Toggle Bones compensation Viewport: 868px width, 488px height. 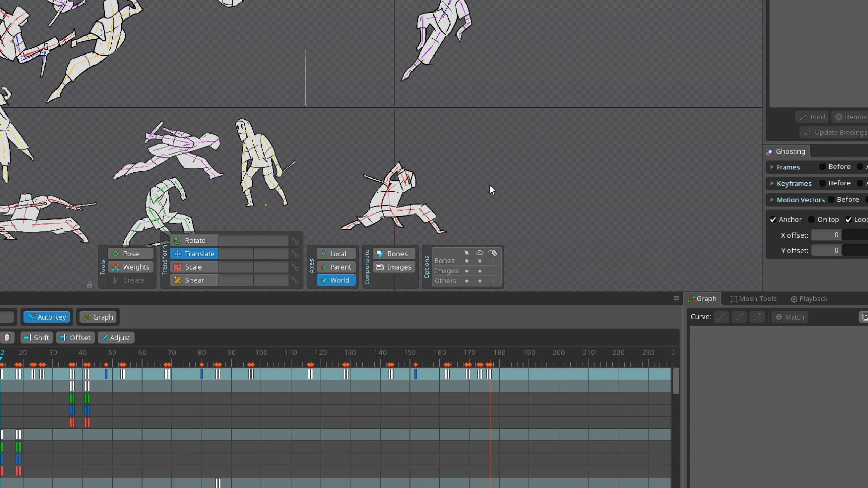pyautogui.click(x=394, y=254)
